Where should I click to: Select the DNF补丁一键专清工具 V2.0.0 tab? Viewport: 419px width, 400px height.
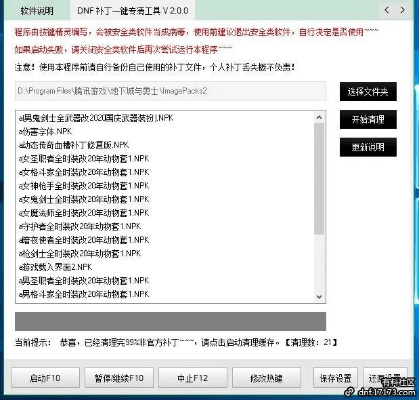click(133, 11)
